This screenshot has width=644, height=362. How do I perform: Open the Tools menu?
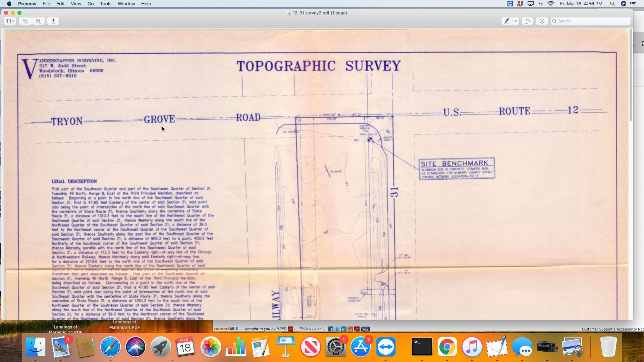click(x=106, y=4)
